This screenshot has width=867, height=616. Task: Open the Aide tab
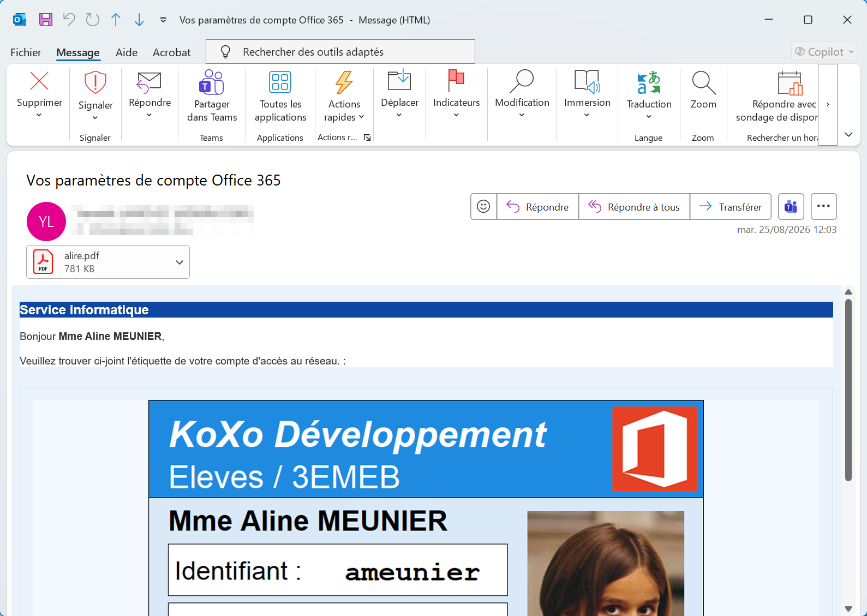click(x=127, y=52)
